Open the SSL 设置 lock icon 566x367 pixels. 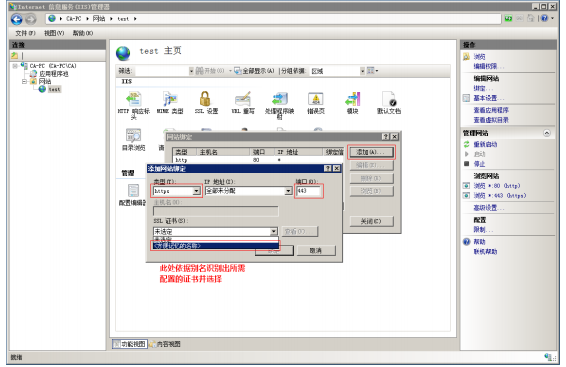pyautogui.click(x=205, y=99)
